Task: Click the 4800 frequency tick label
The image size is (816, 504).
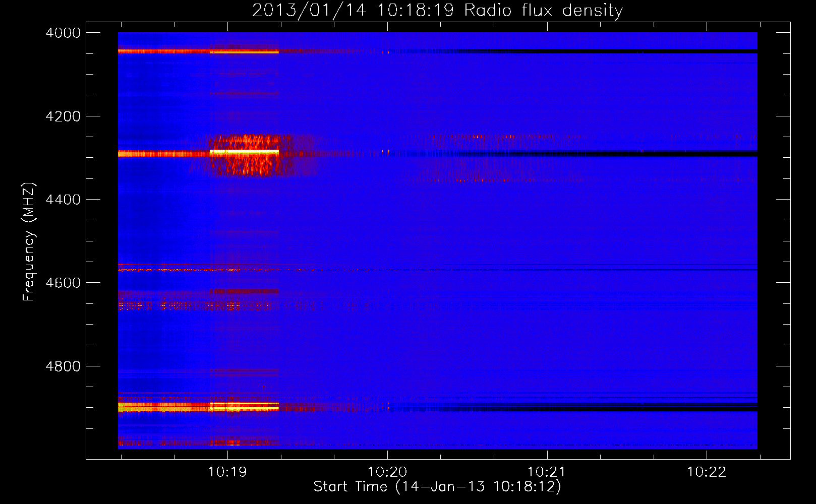Action: point(63,366)
